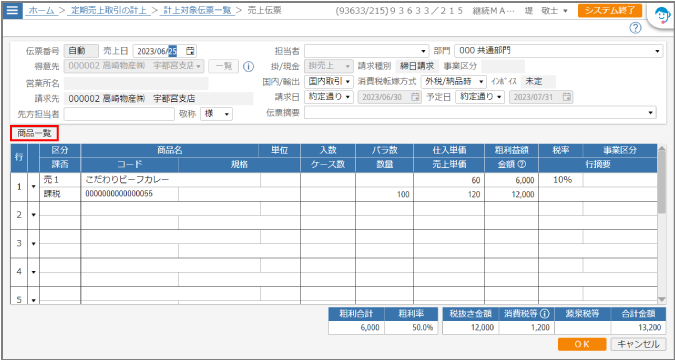Click the 締日請求 field
675x360 pixels.
coord(417,66)
